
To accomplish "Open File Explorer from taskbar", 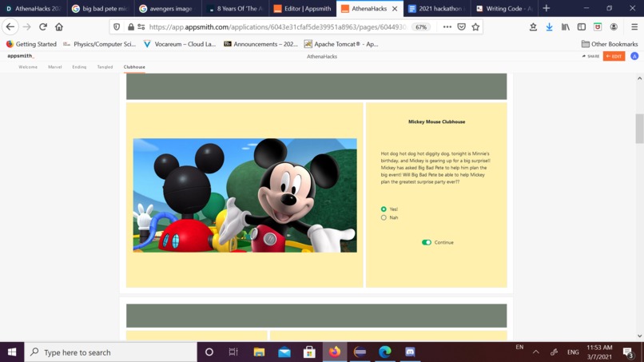I will pyautogui.click(x=259, y=352).
